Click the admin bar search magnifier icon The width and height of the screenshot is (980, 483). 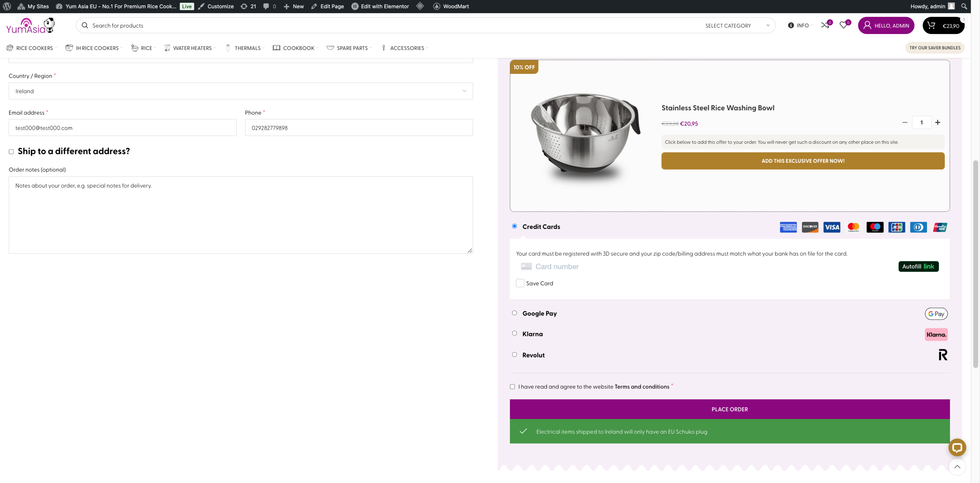pos(964,6)
